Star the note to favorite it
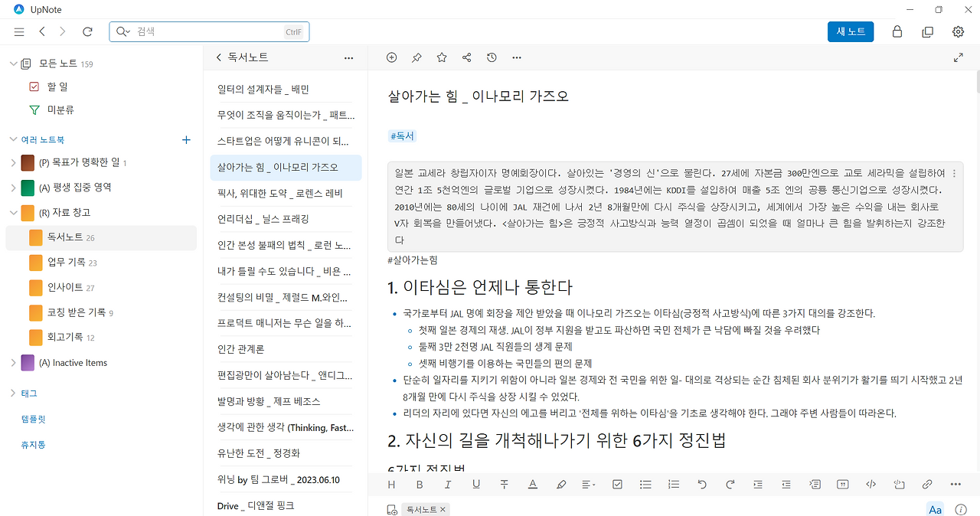The width and height of the screenshot is (980, 516). coord(441,57)
